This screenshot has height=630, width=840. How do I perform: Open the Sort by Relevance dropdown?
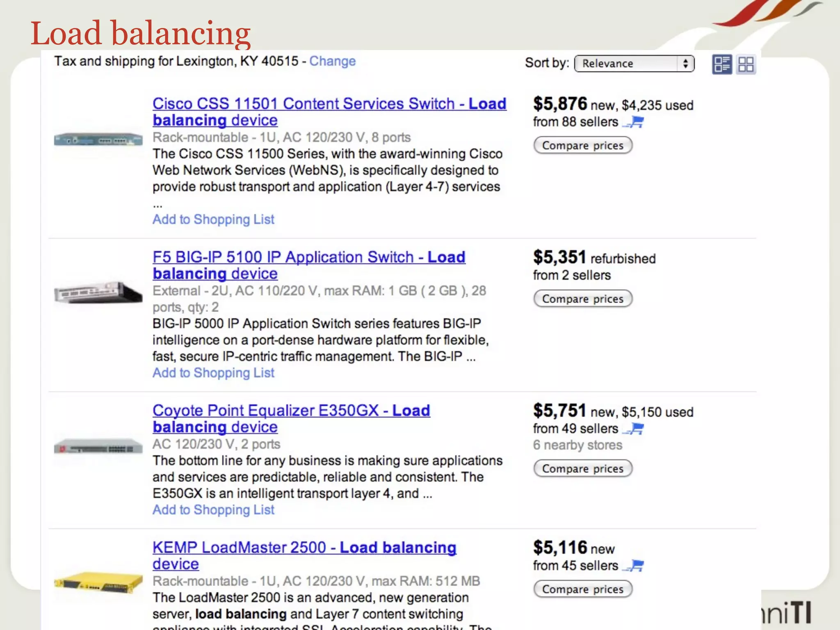pos(634,64)
